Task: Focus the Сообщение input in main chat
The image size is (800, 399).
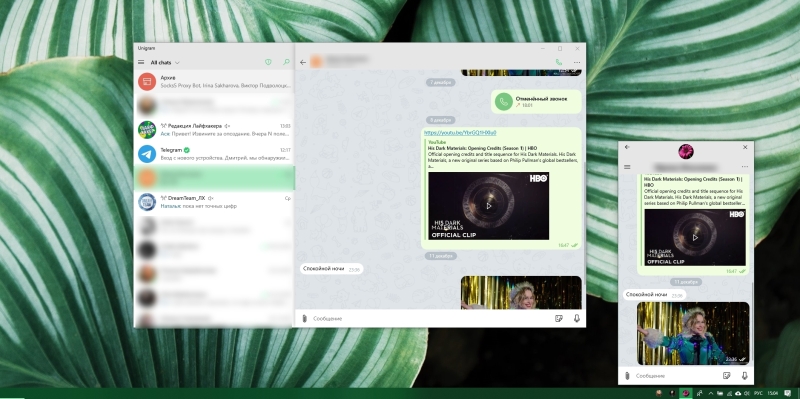Action: (x=431, y=318)
